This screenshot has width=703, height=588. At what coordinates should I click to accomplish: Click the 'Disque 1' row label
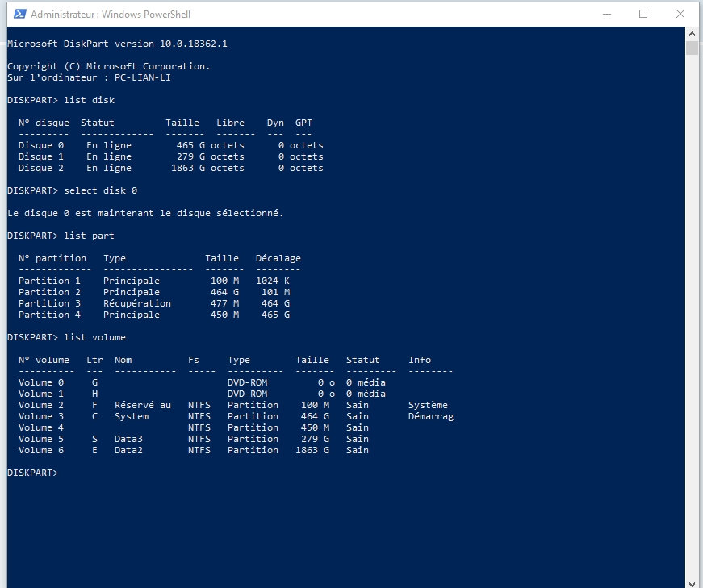41,156
